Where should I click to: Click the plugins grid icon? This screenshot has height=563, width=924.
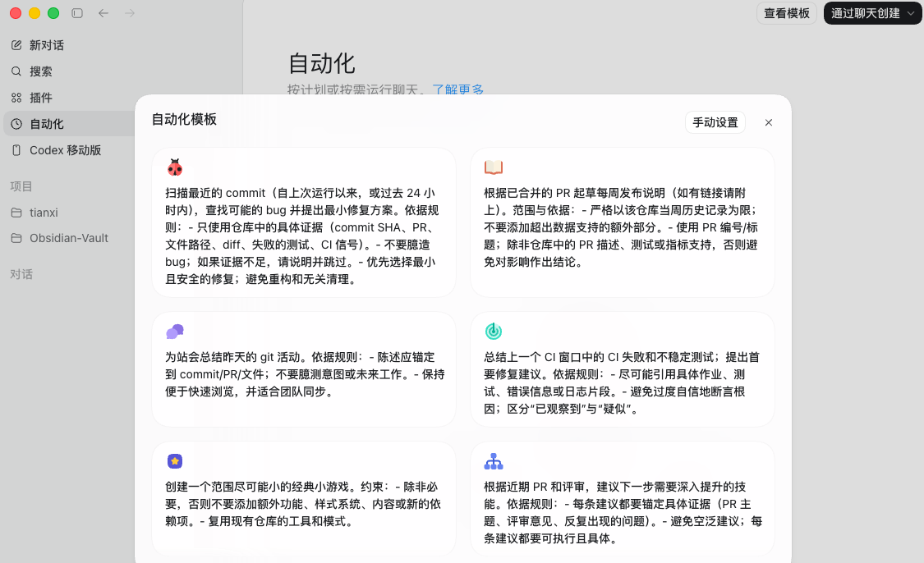click(16, 98)
